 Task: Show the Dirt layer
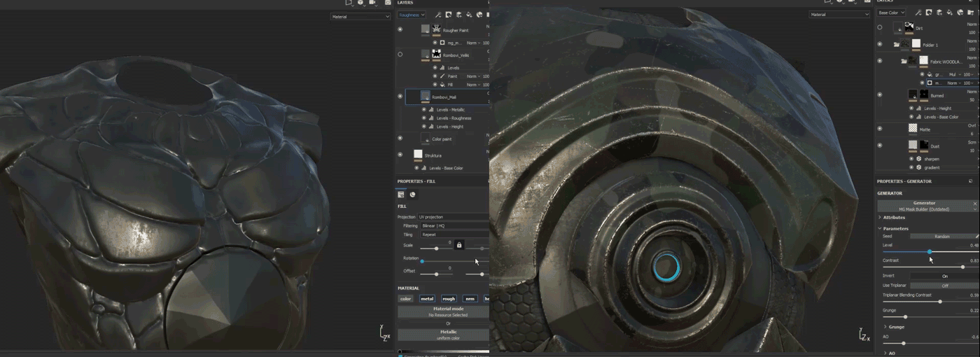point(880,28)
